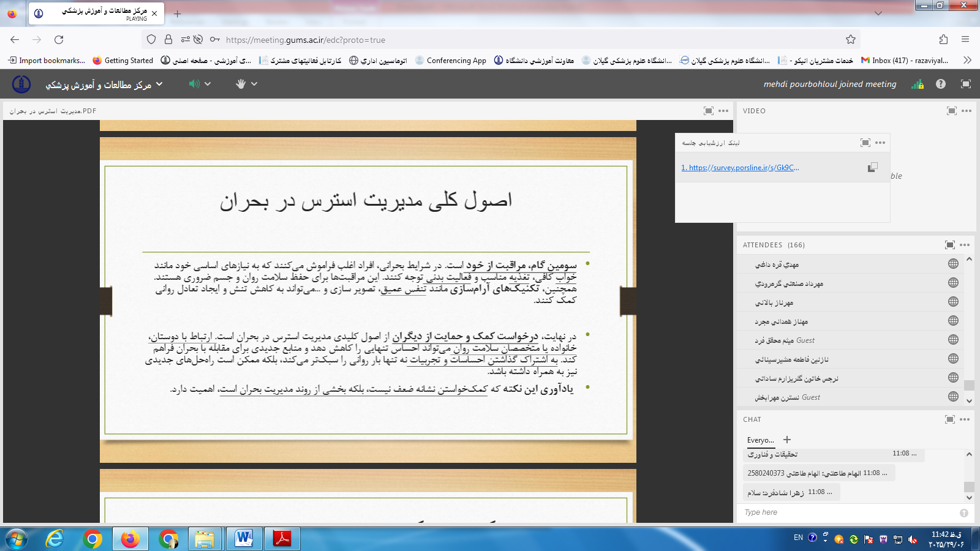Open the connection status bars icon
980x551 pixels.
pos(918,84)
